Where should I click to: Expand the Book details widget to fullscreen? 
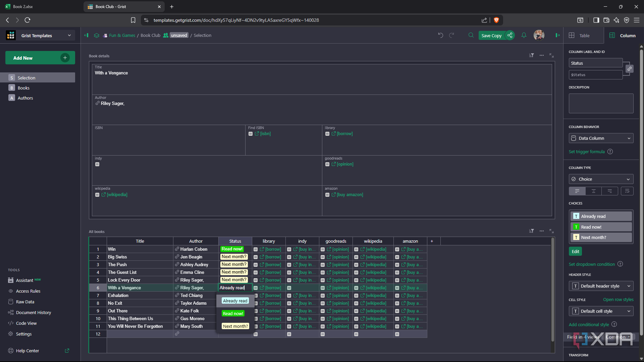click(551, 55)
